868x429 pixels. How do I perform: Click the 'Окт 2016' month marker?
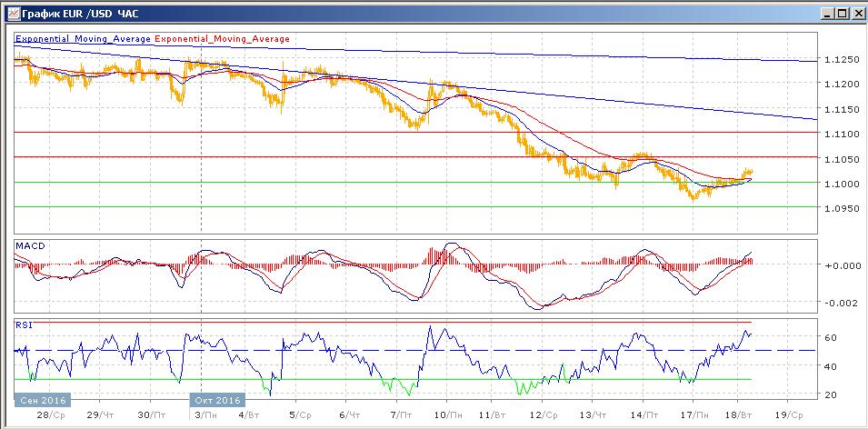pyautogui.click(x=217, y=400)
